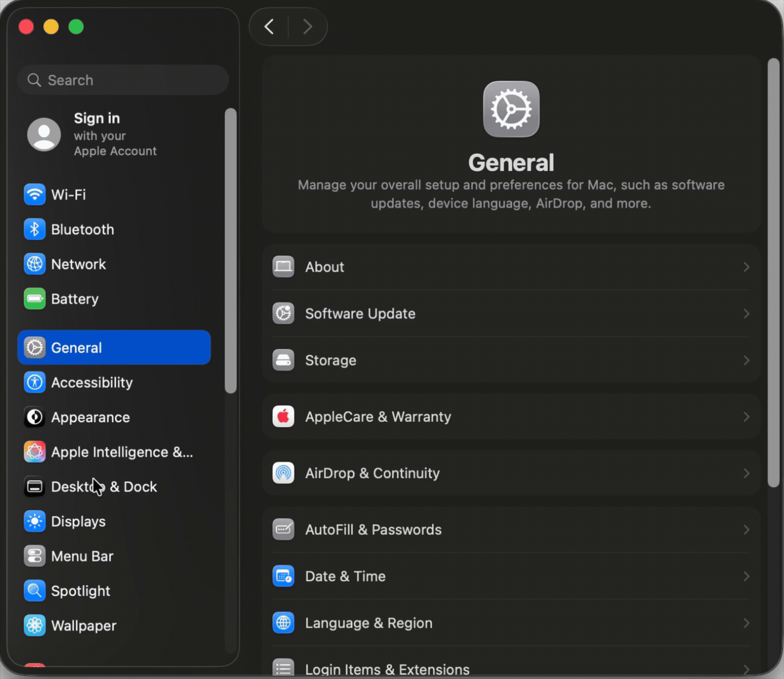Click into the Search field

(x=124, y=80)
